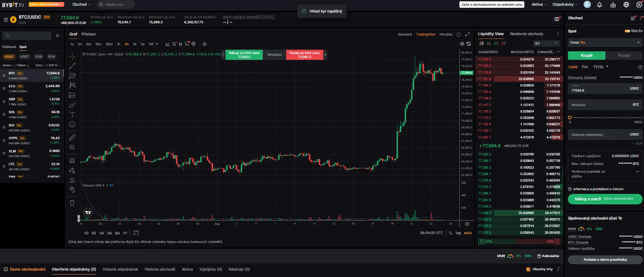Toggle the Marže margin switch
The image size is (644, 277).
pos(627,31)
